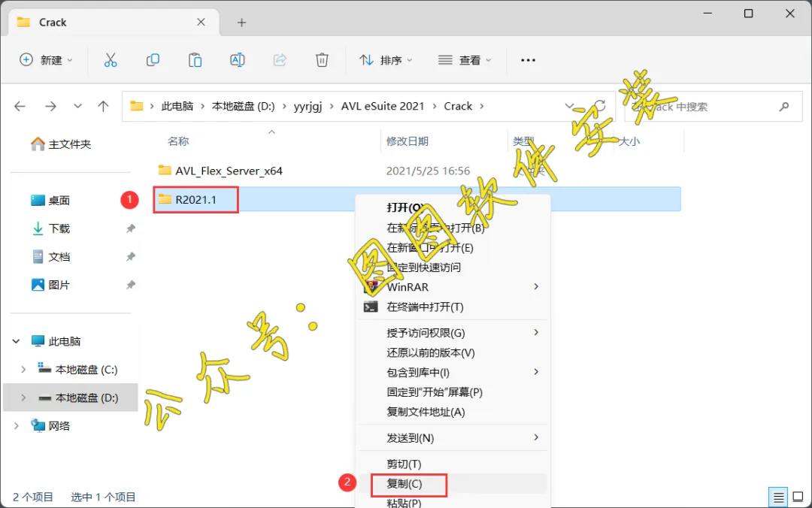This screenshot has height=508, width=812.
Task: Choose 在新窗口中打开(E) menu entry
Action: tap(453, 247)
